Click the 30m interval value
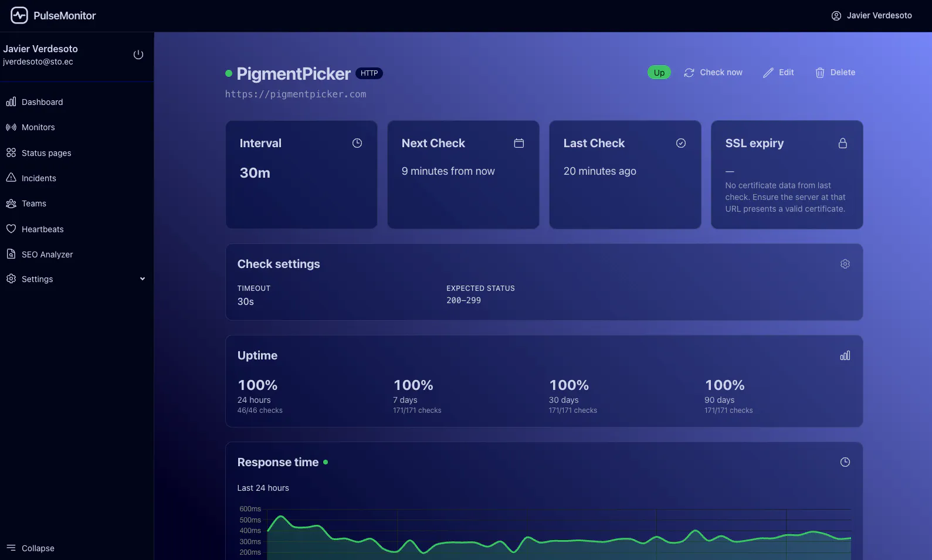This screenshot has width=932, height=560. (x=255, y=173)
